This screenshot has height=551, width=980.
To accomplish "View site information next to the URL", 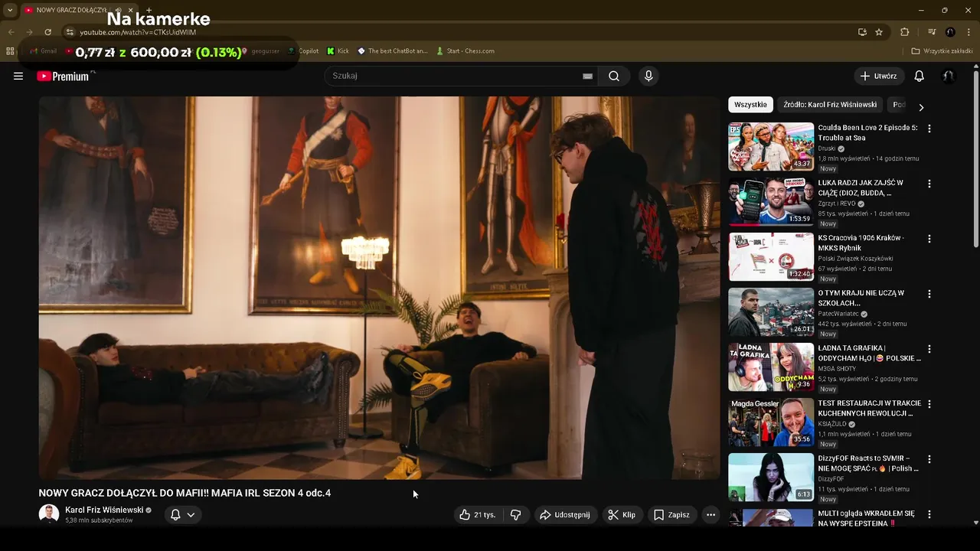I will [x=70, y=32].
